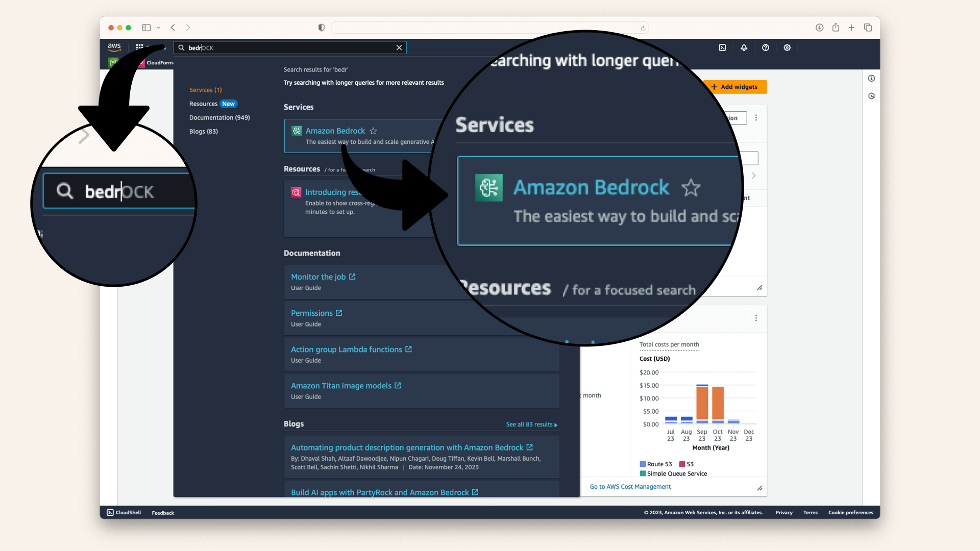
Task: Open the notifications bell
Action: (744, 47)
